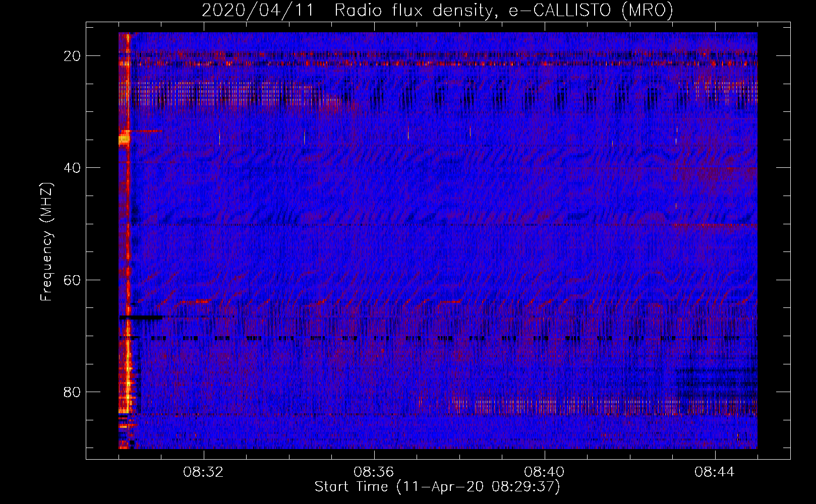Click the 40 MHz frequency tick label
Viewport: 816px width, 504px height.
click(72, 168)
